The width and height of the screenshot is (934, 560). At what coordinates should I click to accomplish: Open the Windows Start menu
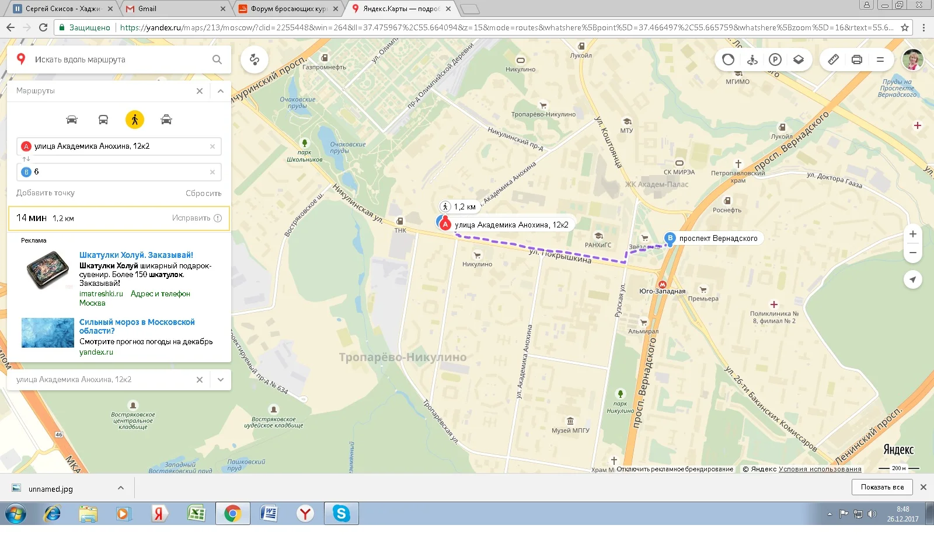(x=16, y=514)
